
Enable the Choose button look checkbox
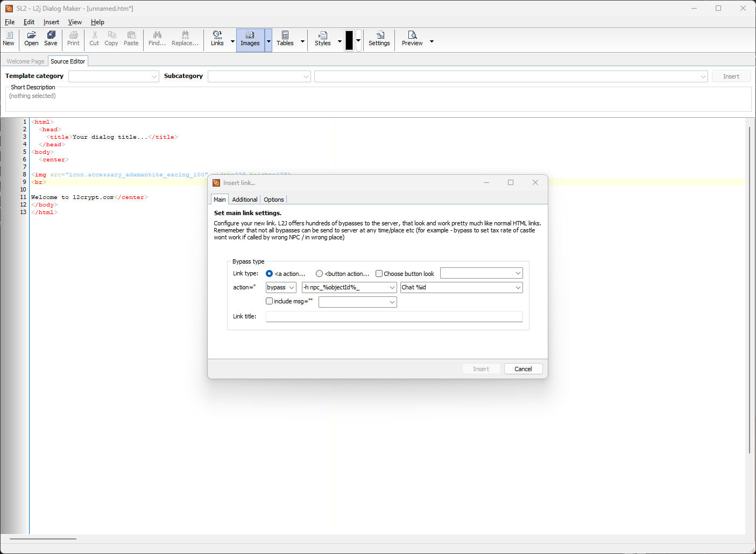(379, 273)
